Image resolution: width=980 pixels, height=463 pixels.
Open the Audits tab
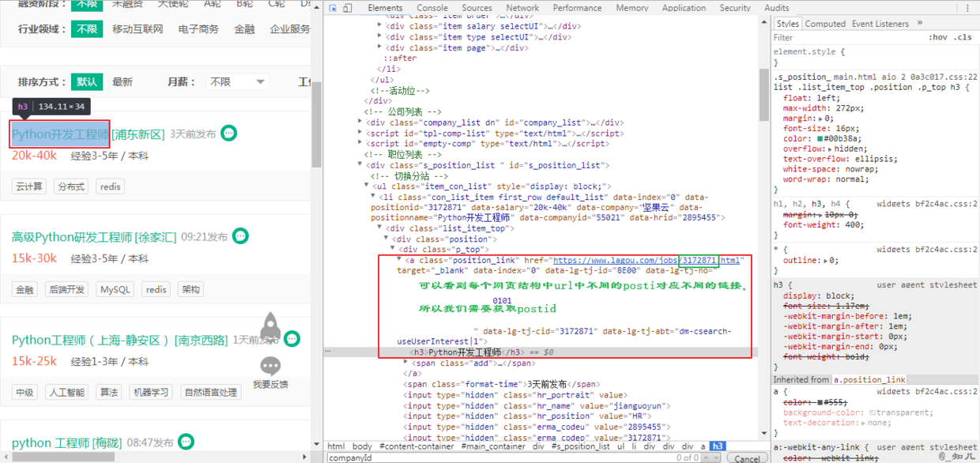coord(777,8)
